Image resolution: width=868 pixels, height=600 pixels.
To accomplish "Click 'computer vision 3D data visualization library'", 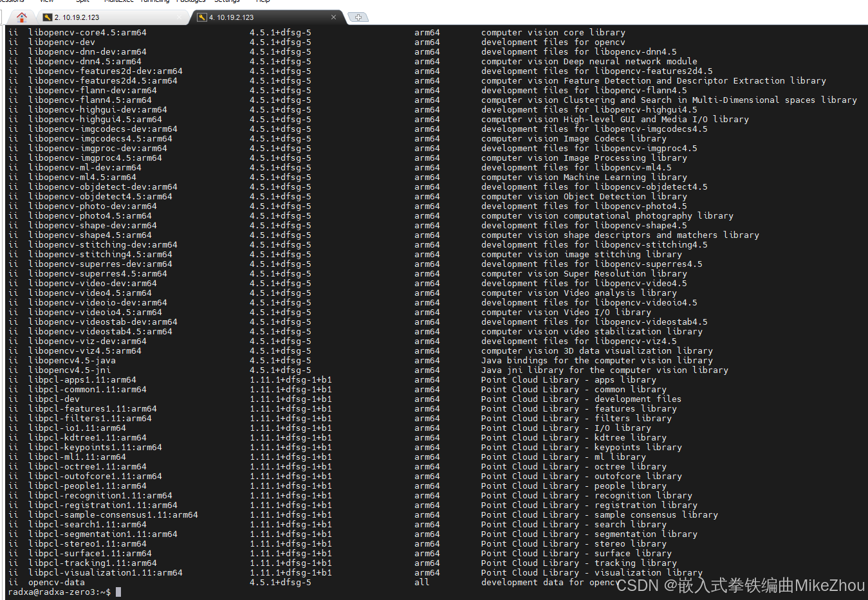I will click(x=597, y=350).
